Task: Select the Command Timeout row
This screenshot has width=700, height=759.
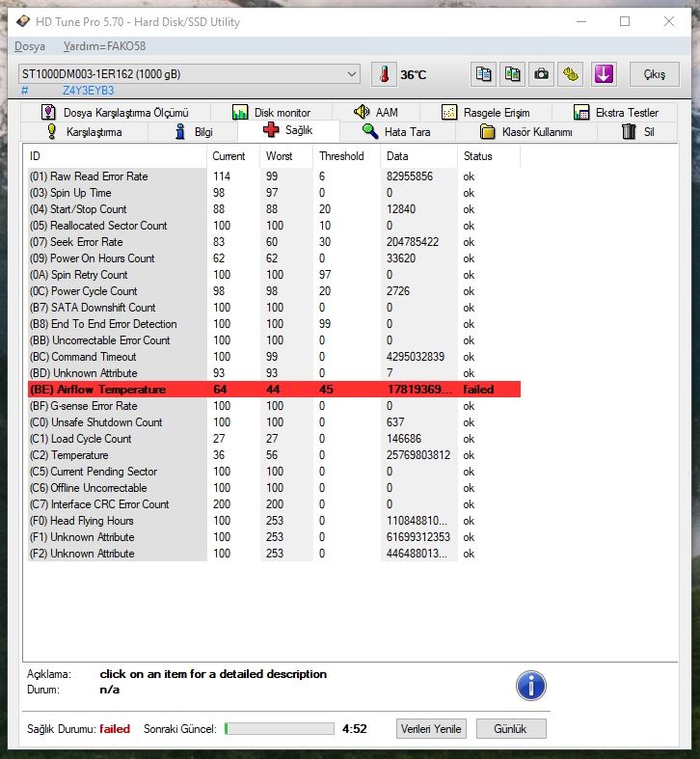Action: [x=274, y=357]
